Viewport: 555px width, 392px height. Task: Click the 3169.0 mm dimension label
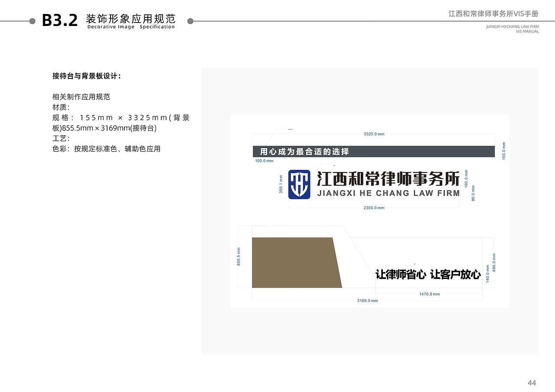367,301
